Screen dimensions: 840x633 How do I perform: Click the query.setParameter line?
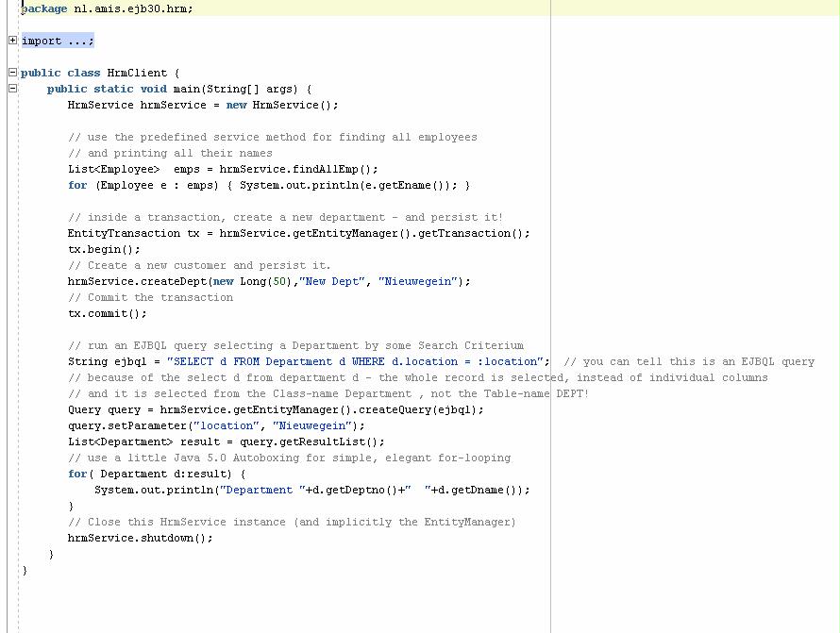point(216,425)
